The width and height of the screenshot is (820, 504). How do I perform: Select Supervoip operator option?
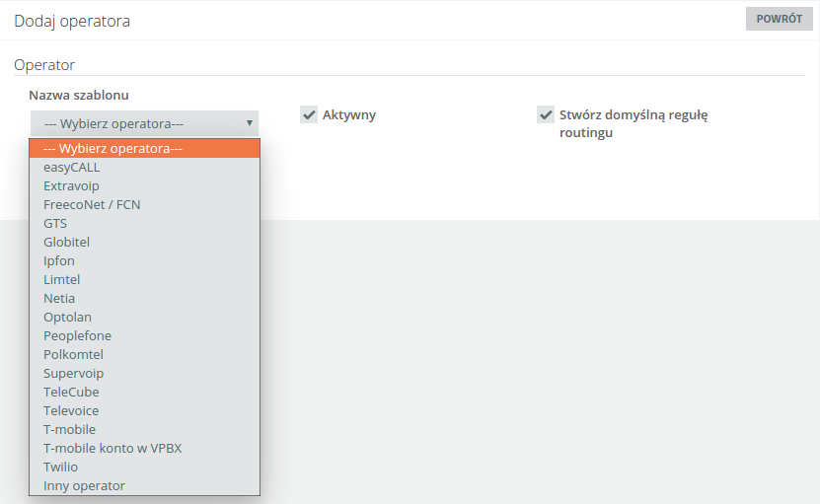coord(144,373)
